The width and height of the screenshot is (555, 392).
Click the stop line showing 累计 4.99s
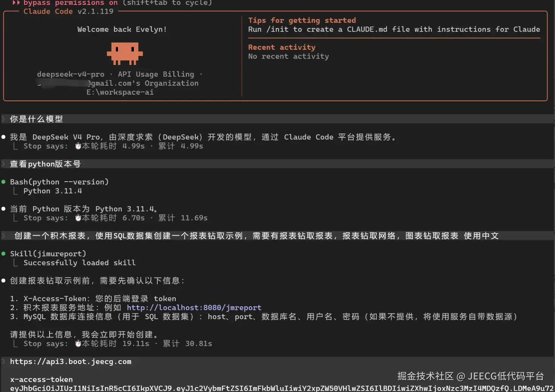113,146
